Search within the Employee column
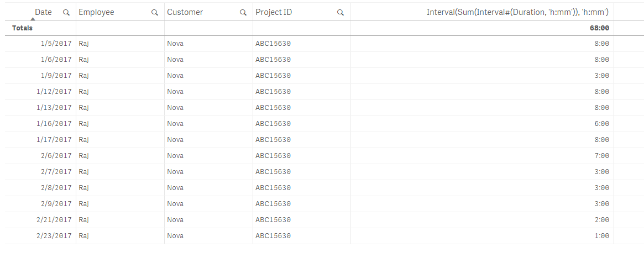The image size is (644, 263). (155, 12)
